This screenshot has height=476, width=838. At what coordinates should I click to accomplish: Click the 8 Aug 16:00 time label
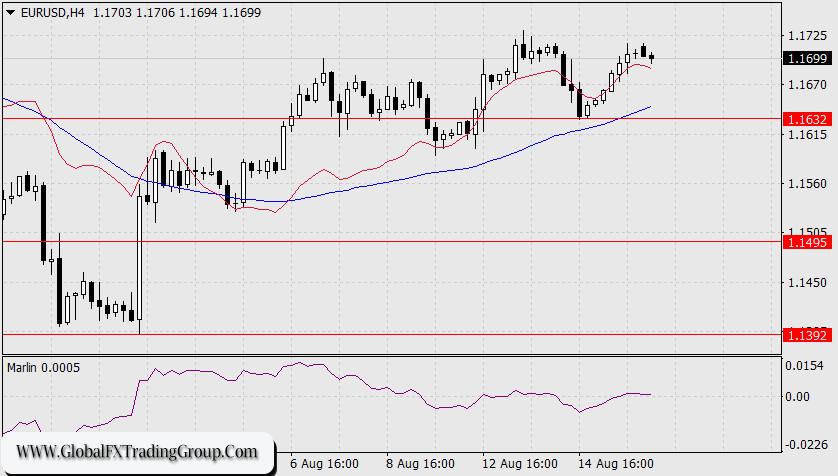(421, 464)
